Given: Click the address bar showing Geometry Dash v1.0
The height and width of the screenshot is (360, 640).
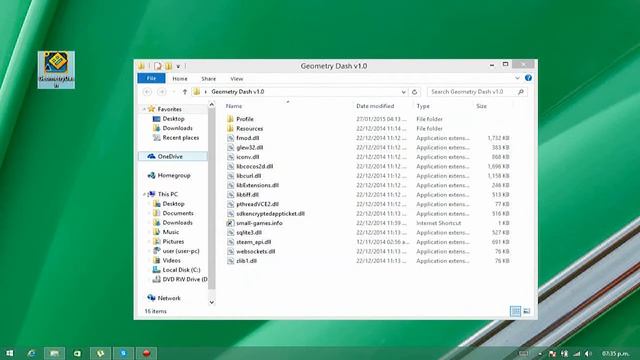Looking at the screenshot, I should coord(300,92).
